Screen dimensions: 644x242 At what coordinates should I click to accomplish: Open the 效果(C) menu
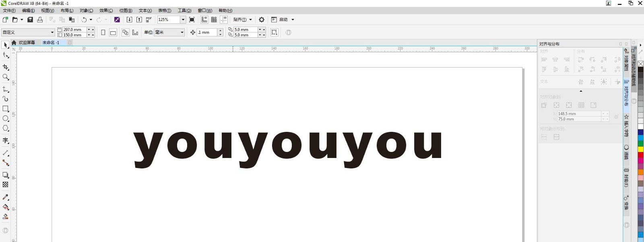pyautogui.click(x=106, y=10)
